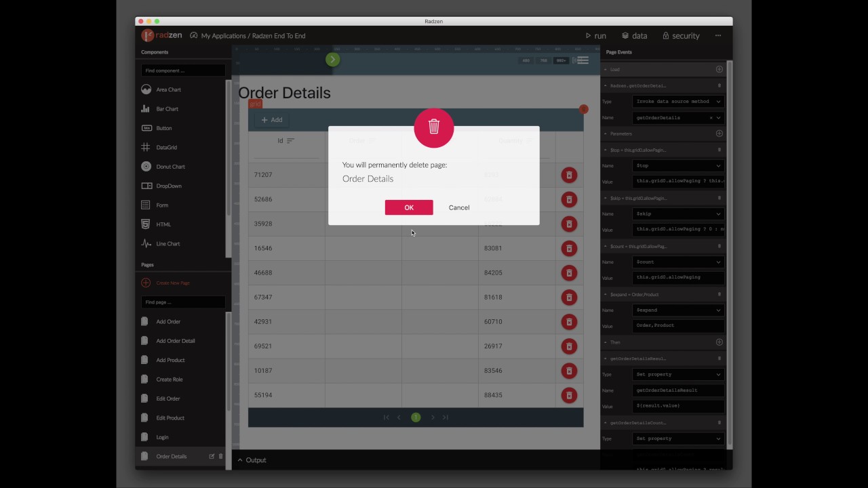Open the data section
The height and width of the screenshot is (488, 868).
point(635,36)
